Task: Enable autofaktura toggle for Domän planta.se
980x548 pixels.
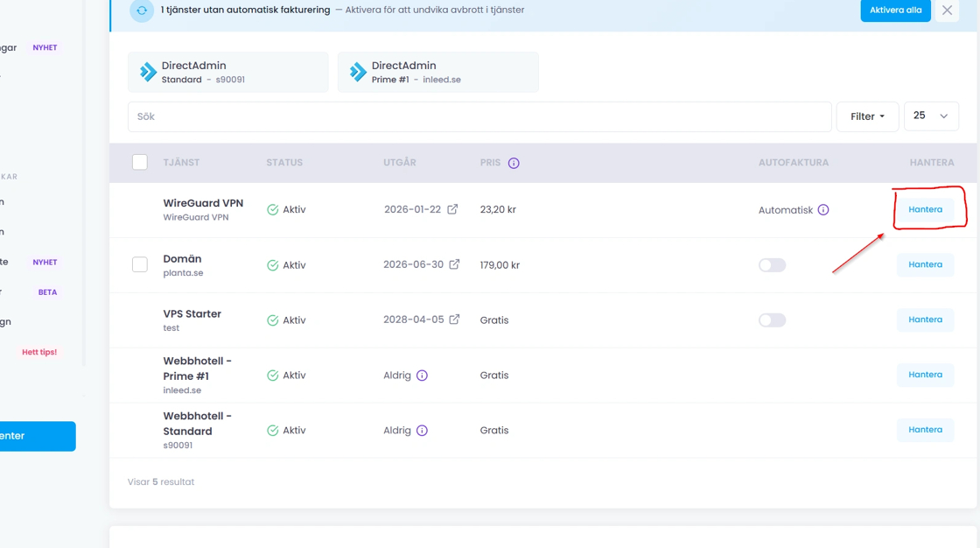Action: coord(772,265)
